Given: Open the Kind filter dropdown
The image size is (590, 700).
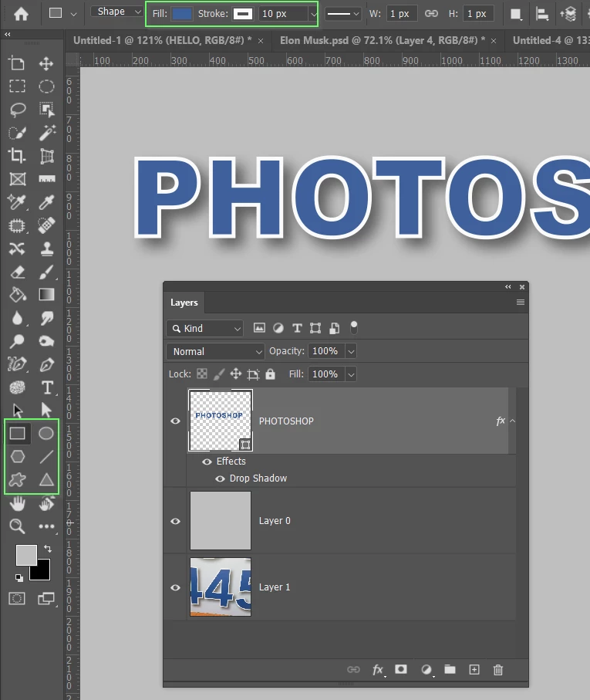Looking at the screenshot, I should (x=204, y=329).
